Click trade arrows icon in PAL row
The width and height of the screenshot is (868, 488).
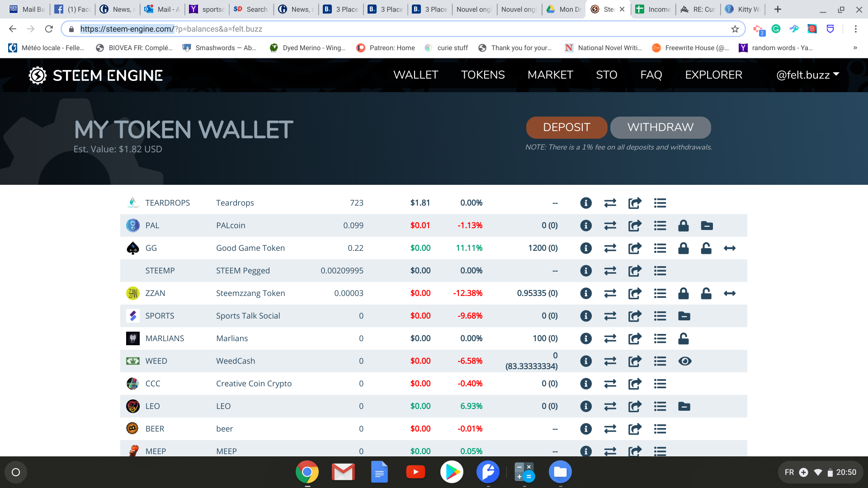[610, 225]
